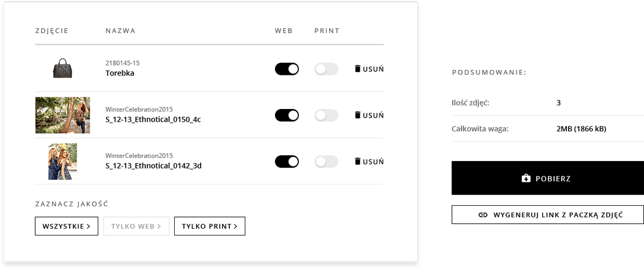Click the trash icon in the Torebka row
644x269 pixels.
click(x=357, y=69)
